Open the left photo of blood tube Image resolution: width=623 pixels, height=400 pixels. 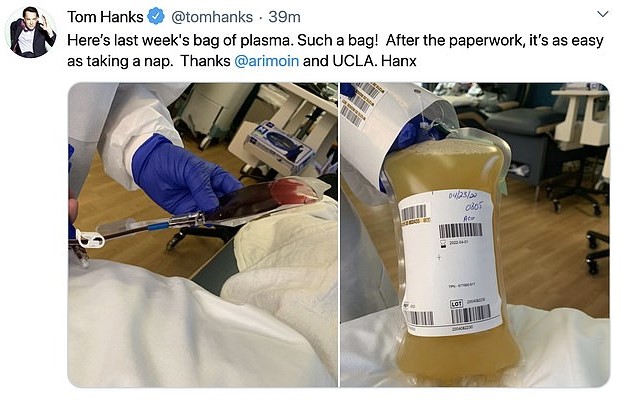tap(203, 234)
